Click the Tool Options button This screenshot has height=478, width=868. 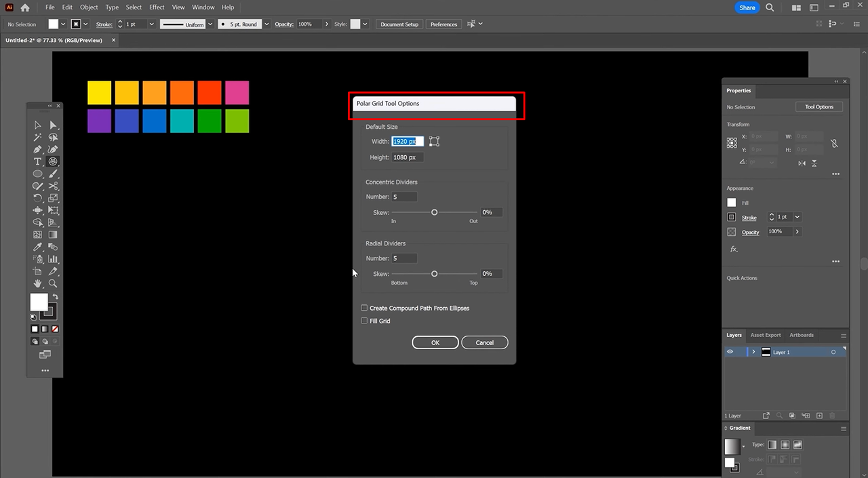coord(819,106)
